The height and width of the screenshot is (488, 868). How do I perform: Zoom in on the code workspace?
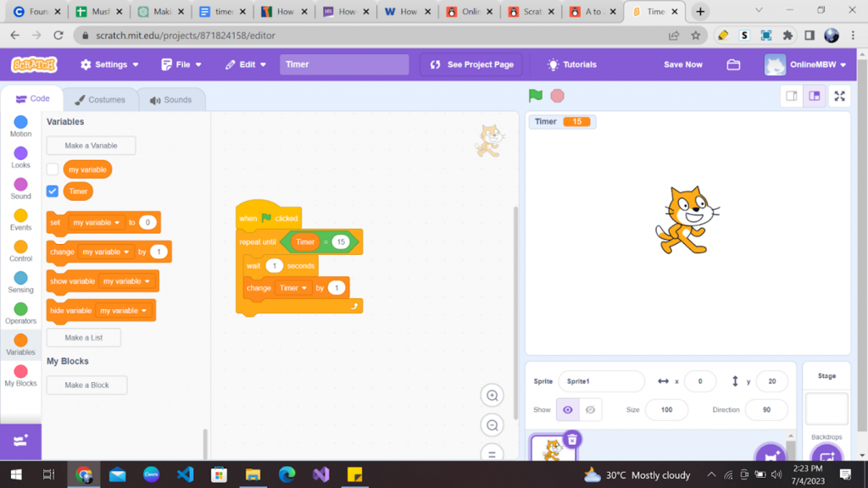tap(492, 395)
